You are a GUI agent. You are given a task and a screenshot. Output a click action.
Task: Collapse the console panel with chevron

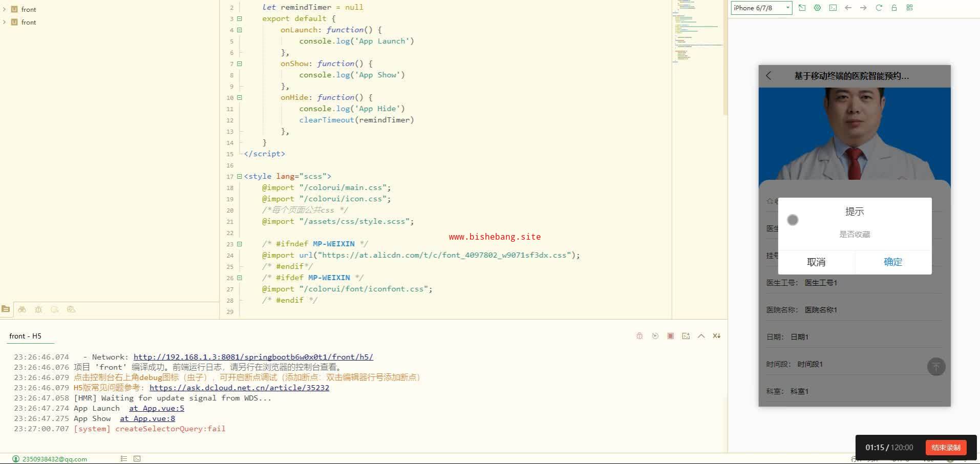pos(701,336)
